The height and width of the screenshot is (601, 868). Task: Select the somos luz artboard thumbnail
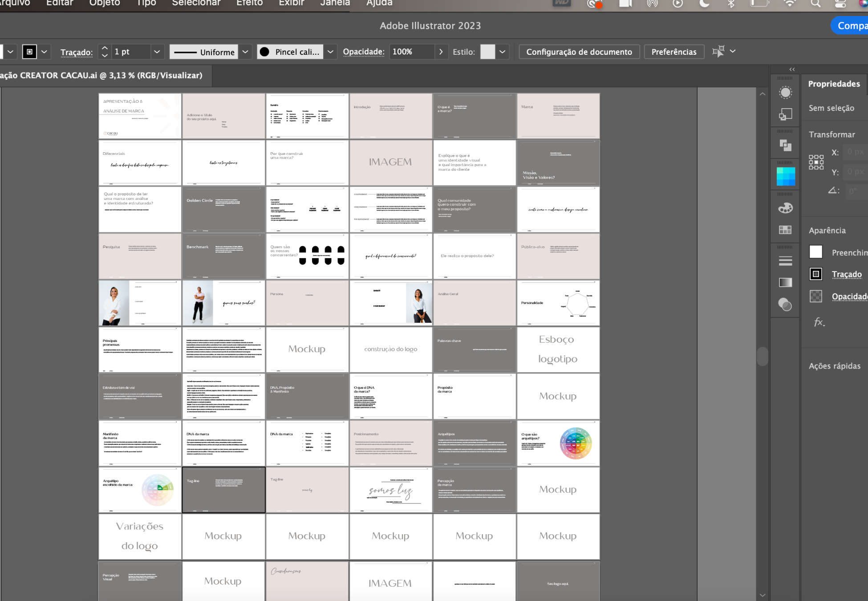click(x=391, y=490)
